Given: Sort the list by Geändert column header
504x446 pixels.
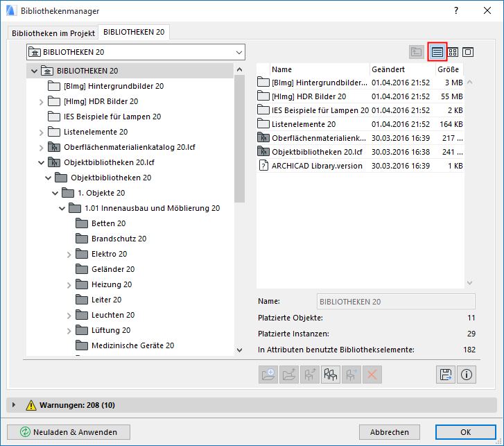Looking at the screenshot, I should [402, 69].
